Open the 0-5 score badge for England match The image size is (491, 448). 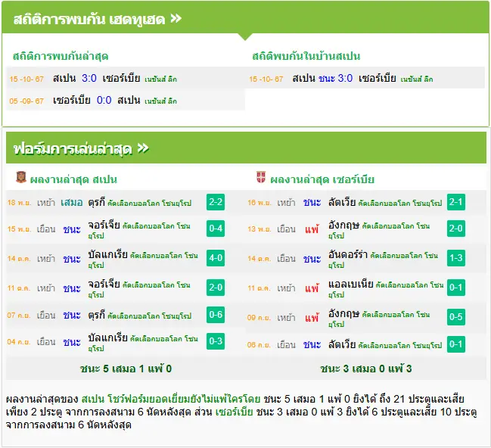pos(456,317)
